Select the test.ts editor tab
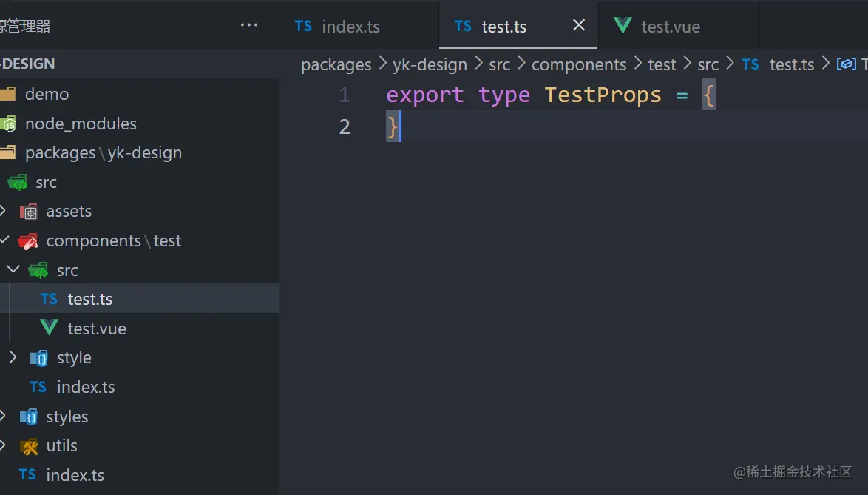The width and height of the screenshot is (868, 495). (x=518, y=26)
